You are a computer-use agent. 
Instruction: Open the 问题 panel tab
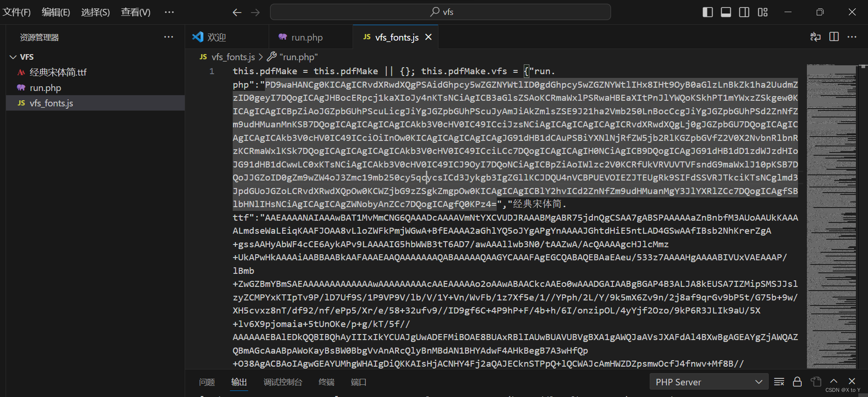(x=207, y=382)
